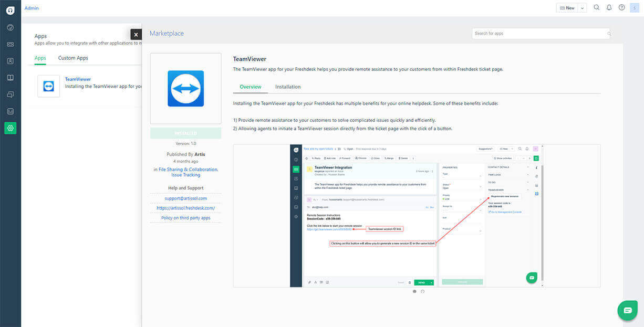
Task: Open Reports chart icon in sidebar
Action: click(10, 111)
